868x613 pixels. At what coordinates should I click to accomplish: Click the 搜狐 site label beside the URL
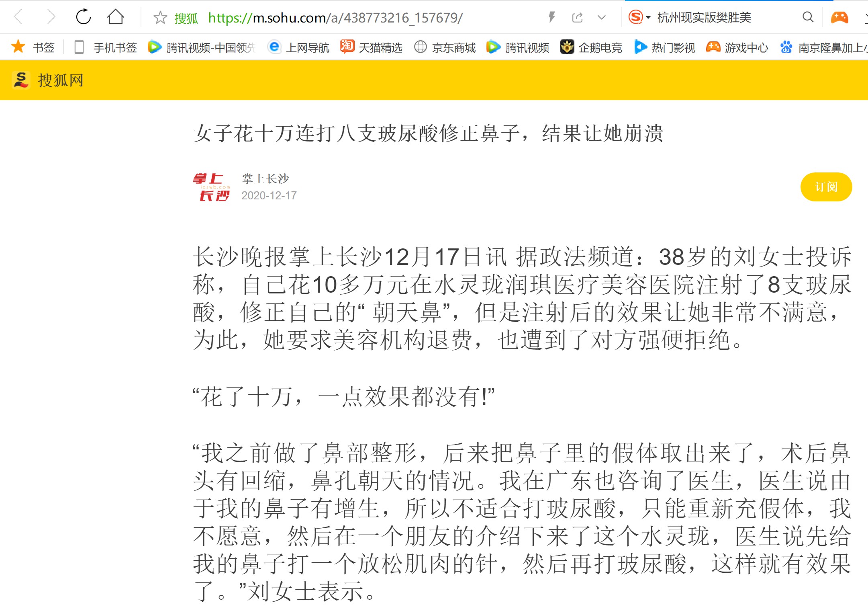click(x=186, y=18)
